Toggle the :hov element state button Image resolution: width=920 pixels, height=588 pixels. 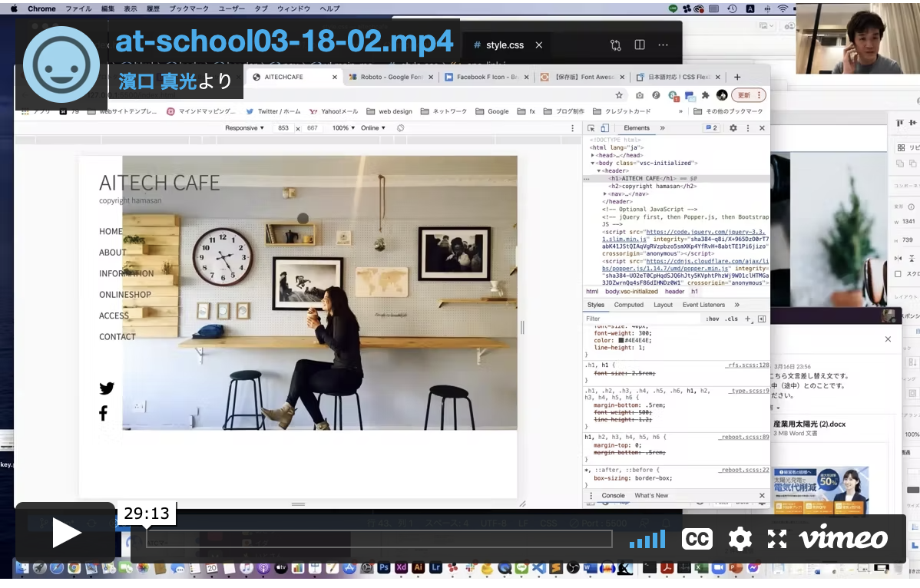(x=713, y=319)
